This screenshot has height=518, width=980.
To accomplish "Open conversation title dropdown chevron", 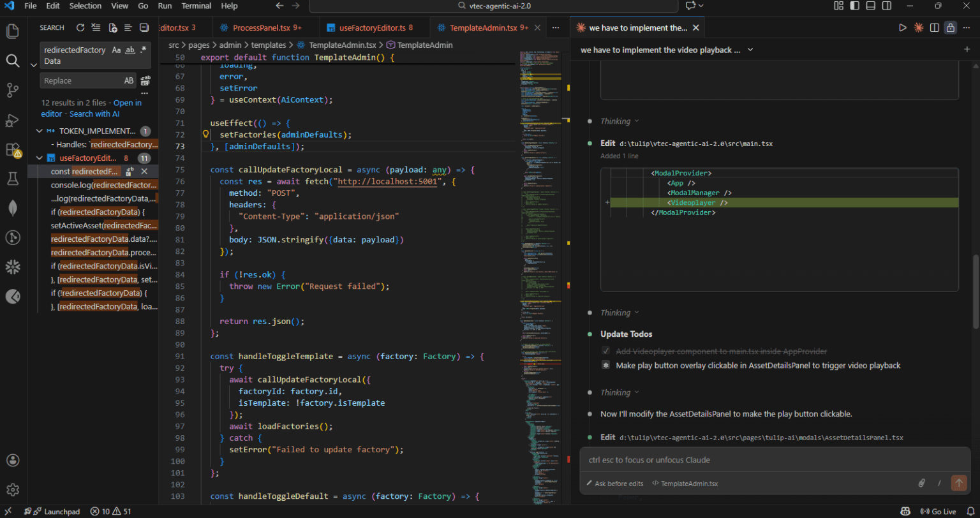I will [750, 49].
